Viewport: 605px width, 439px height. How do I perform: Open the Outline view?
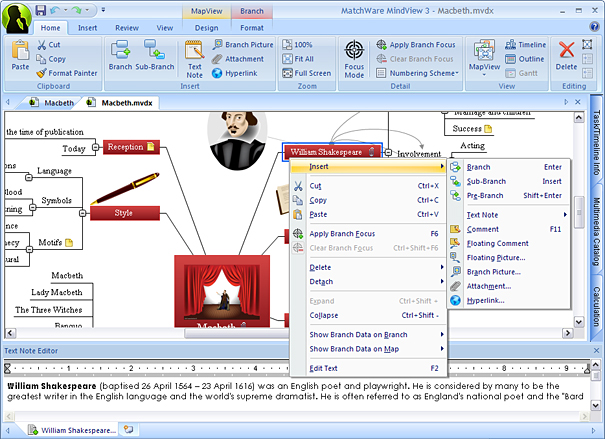525,59
